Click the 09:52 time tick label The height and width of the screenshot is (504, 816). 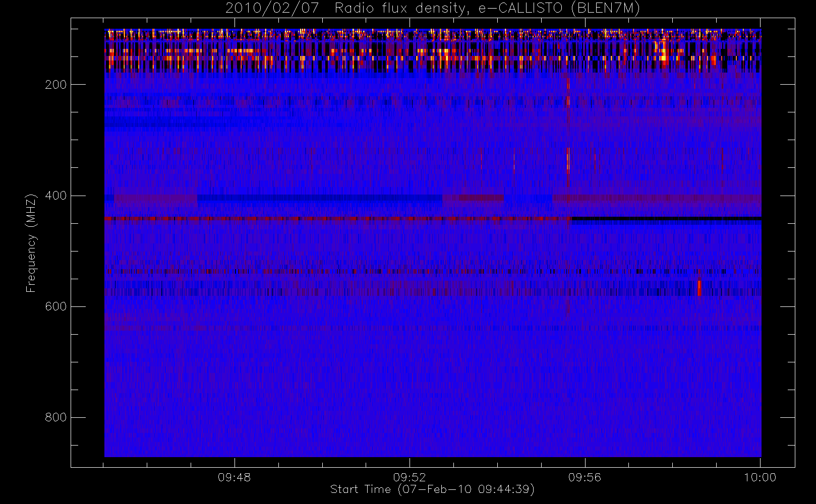pos(410,477)
